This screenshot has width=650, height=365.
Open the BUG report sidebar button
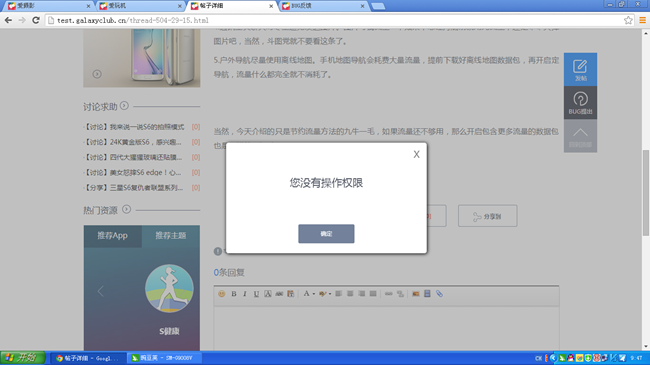[580, 103]
